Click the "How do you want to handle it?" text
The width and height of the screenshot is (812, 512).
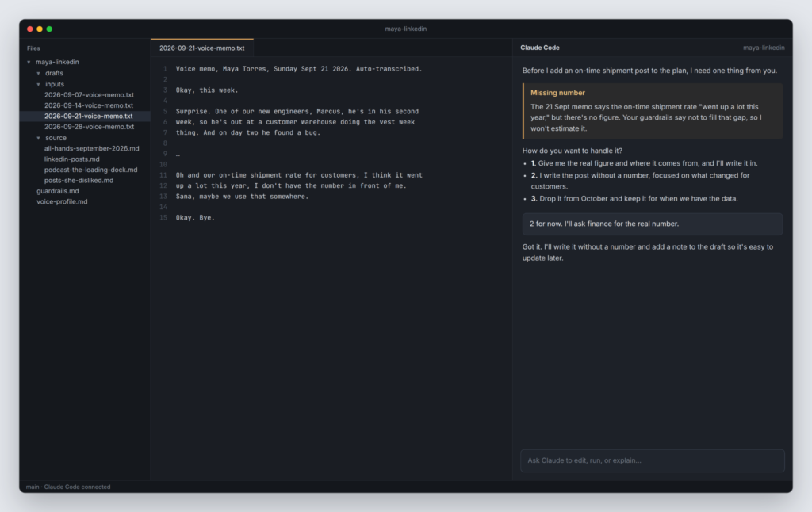[x=573, y=151]
